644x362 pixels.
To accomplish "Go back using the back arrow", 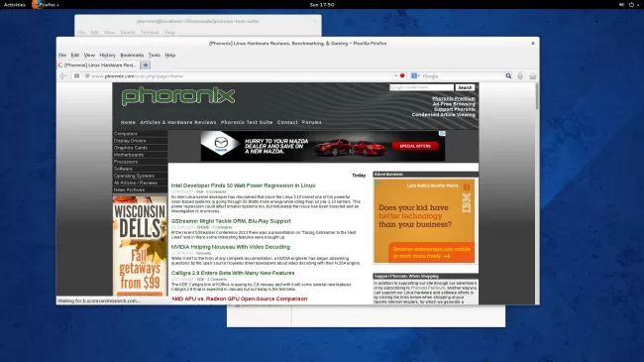I will [63, 76].
